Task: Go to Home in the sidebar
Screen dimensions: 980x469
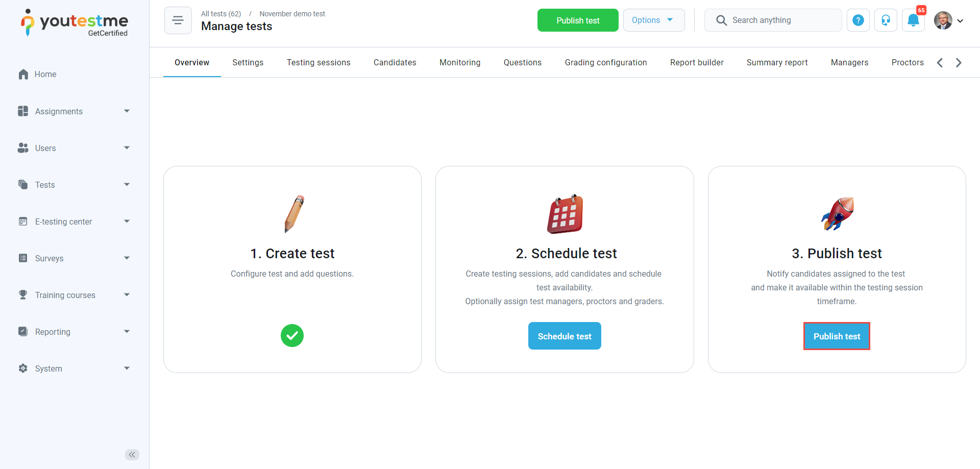Action: tap(45, 75)
